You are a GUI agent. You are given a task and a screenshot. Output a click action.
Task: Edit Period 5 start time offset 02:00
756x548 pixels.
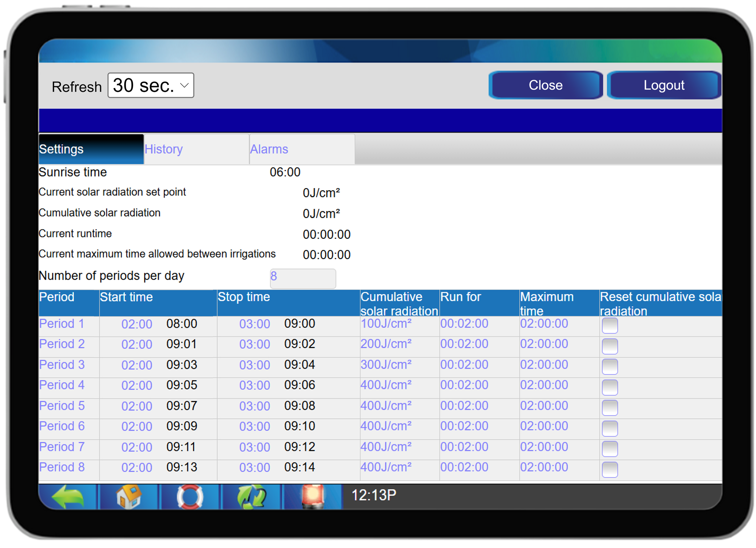click(137, 406)
